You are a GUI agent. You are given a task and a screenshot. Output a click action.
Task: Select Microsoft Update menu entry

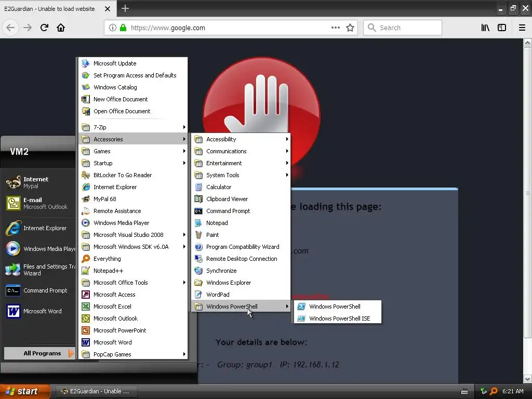(133, 63)
